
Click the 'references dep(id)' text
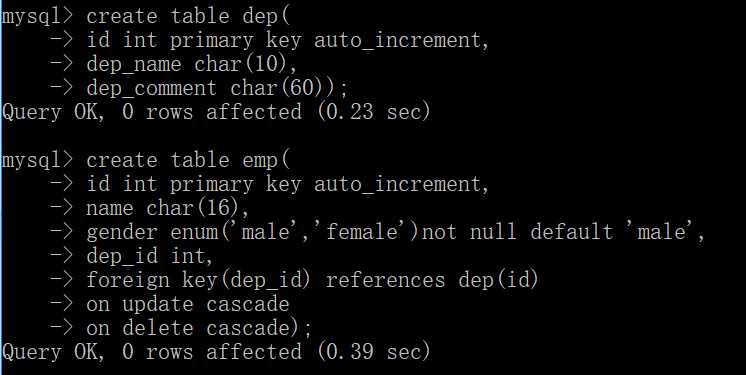pyautogui.click(x=432, y=280)
